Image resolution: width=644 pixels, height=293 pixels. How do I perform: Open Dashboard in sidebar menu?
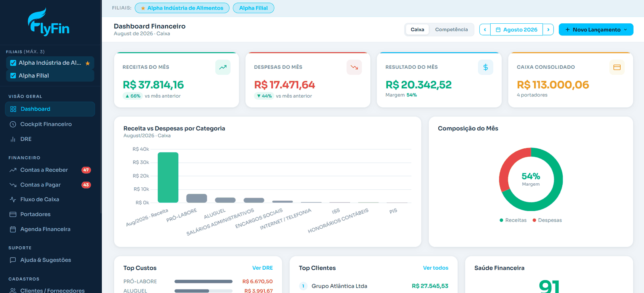(50, 109)
